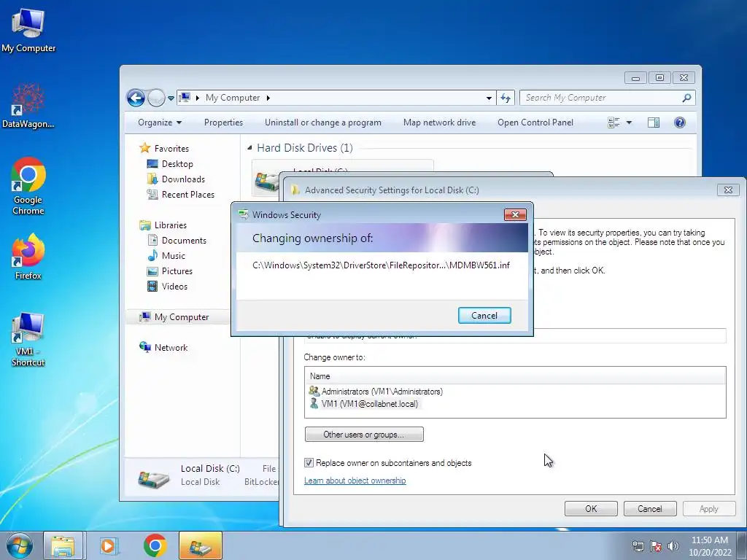Refresh the My Computer address bar
Screen dimensions: 747x560
(505, 98)
